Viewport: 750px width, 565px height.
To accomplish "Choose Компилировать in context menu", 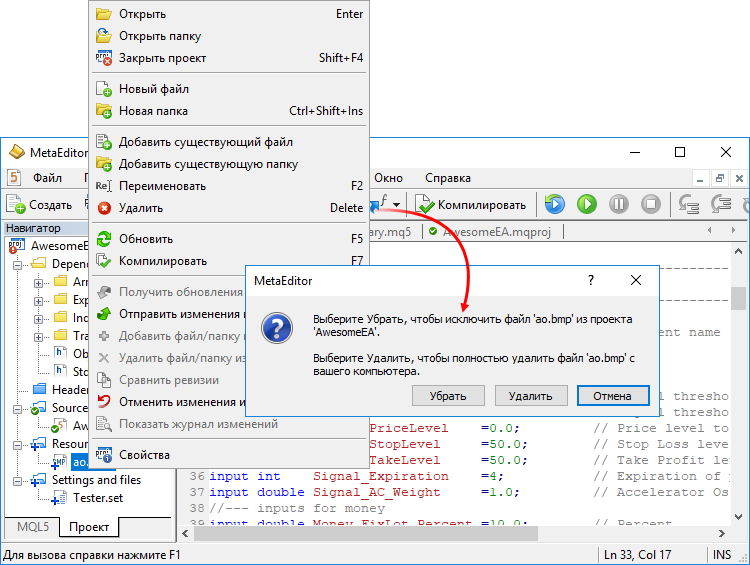I will tap(229, 261).
